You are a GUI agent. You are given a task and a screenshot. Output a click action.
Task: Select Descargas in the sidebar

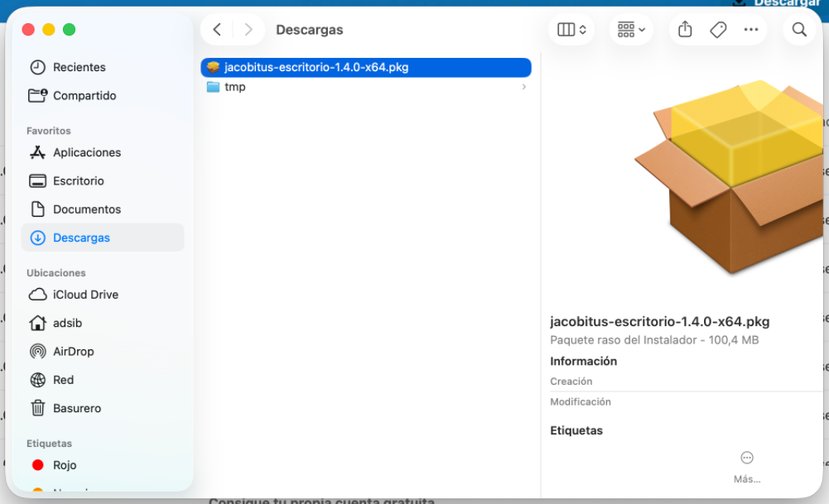pyautogui.click(x=103, y=238)
